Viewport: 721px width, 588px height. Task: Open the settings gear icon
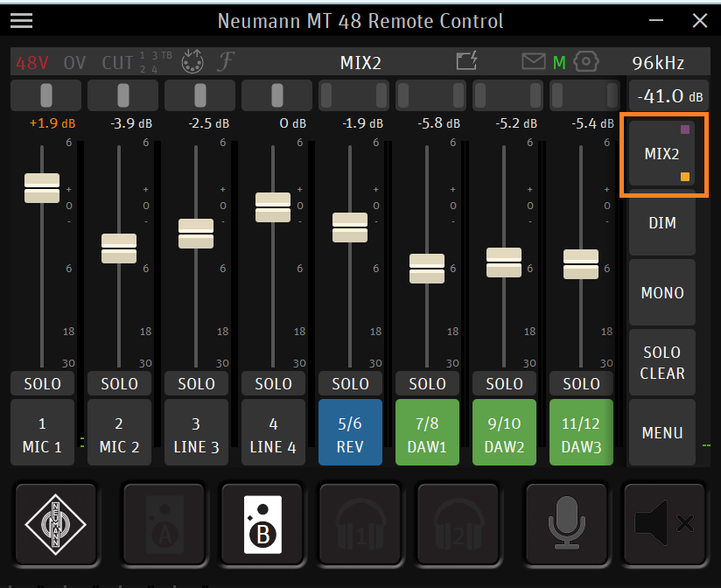tap(586, 61)
